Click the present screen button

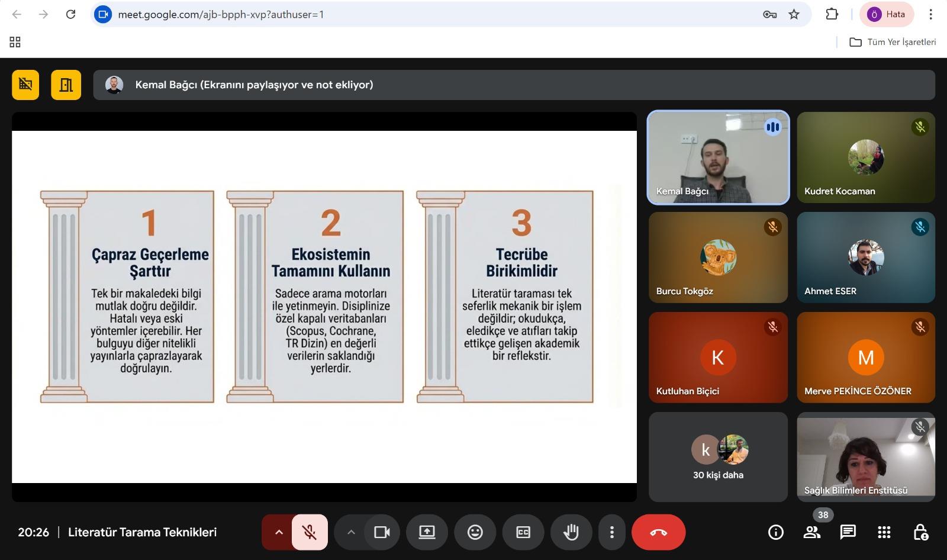point(427,532)
